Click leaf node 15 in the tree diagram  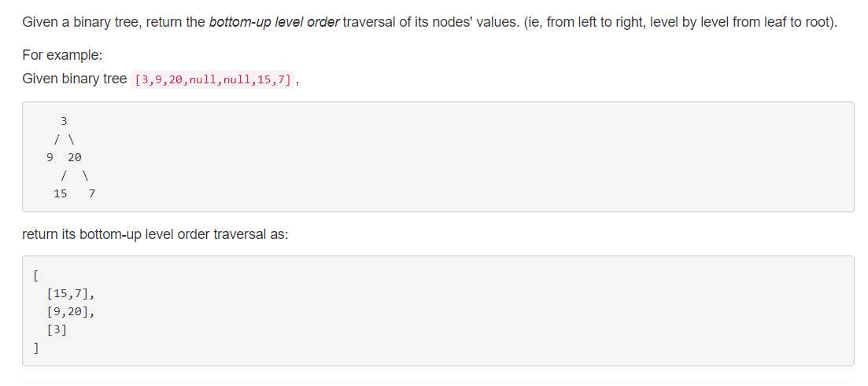tap(61, 193)
